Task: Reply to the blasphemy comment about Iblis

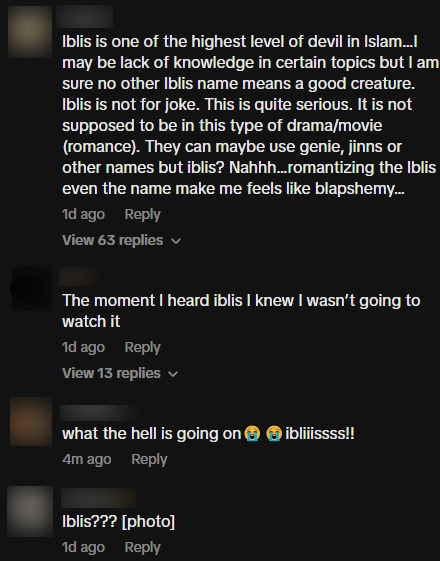Action: click(142, 214)
